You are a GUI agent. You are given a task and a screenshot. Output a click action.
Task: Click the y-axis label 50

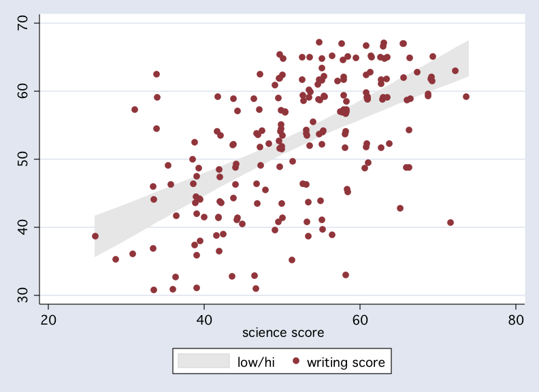click(x=22, y=159)
